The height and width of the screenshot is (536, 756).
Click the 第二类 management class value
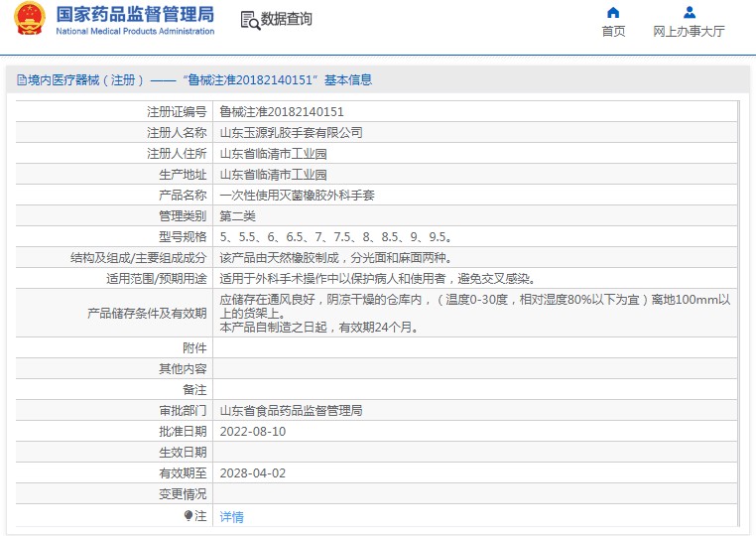click(238, 216)
